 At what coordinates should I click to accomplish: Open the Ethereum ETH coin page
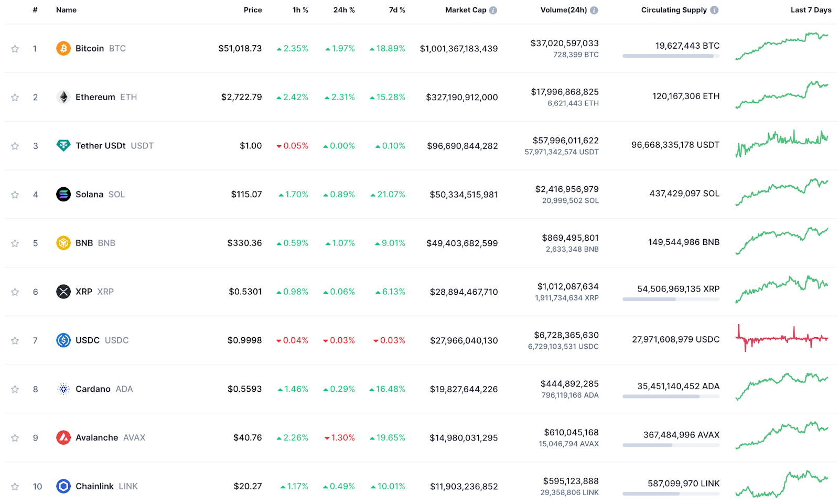106,97
